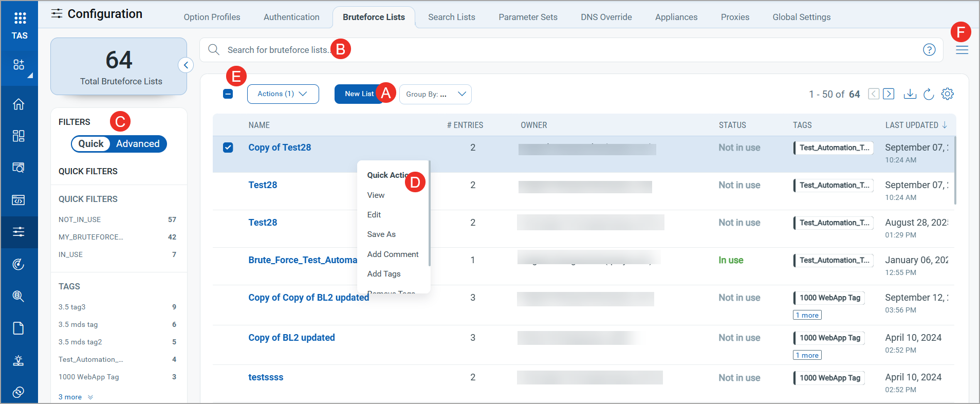This screenshot has height=404, width=980.
Task: Expand the Group By dropdown
Action: (435, 94)
